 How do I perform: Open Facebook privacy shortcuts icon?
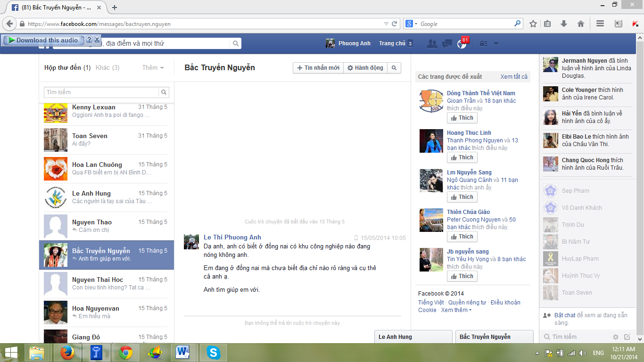tap(484, 43)
